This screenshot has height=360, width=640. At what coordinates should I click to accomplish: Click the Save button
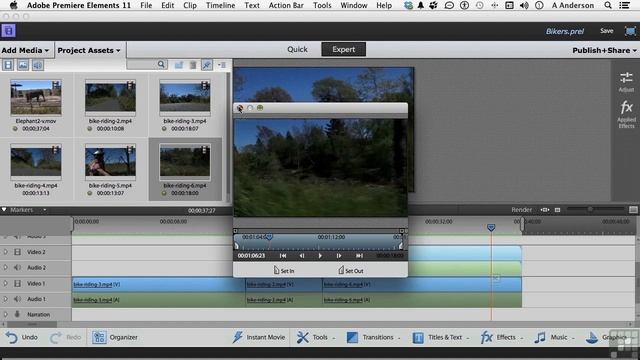pyautogui.click(x=607, y=31)
